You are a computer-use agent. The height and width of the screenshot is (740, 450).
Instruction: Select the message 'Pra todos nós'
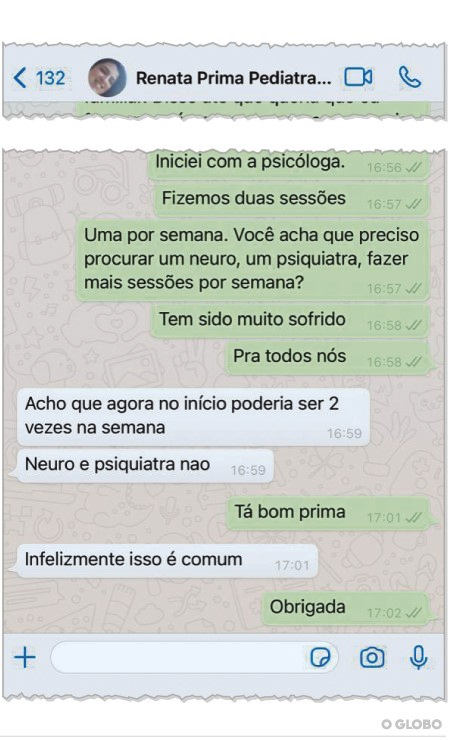pyautogui.click(x=328, y=358)
